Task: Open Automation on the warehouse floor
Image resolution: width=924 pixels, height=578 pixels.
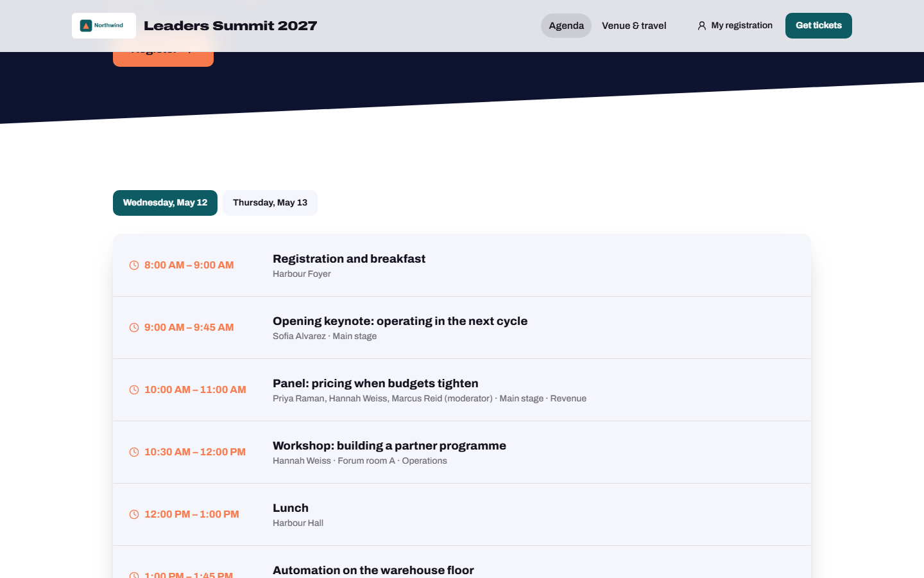Action: pos(373,570)
